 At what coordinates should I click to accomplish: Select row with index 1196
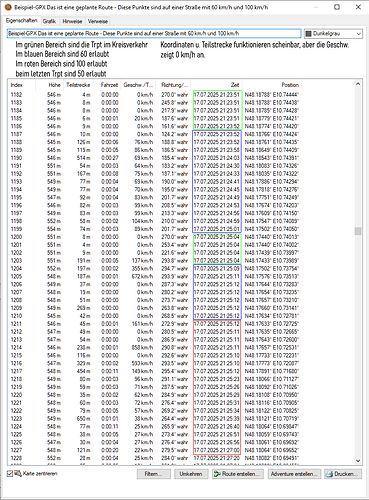pos(155,205)
